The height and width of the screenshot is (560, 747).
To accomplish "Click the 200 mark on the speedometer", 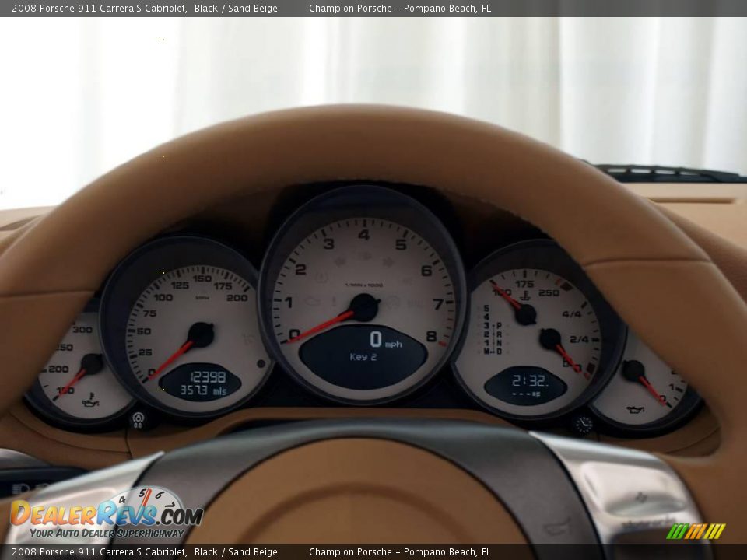I will point(237,298).
